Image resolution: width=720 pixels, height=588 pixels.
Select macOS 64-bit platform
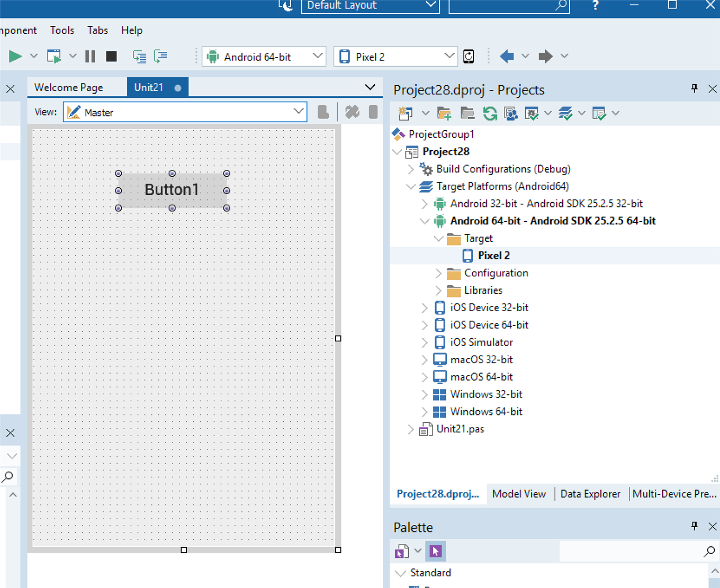click(x=481, y=377)
